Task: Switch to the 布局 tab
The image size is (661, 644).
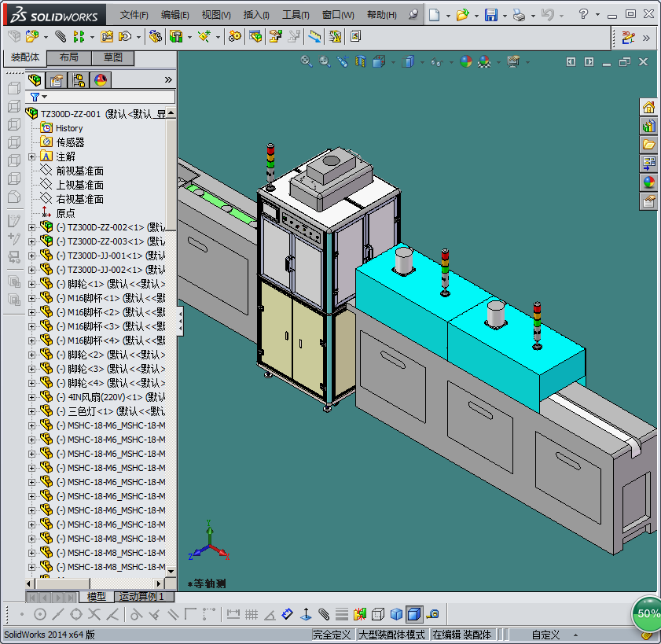Action: [x=68, y=58]
